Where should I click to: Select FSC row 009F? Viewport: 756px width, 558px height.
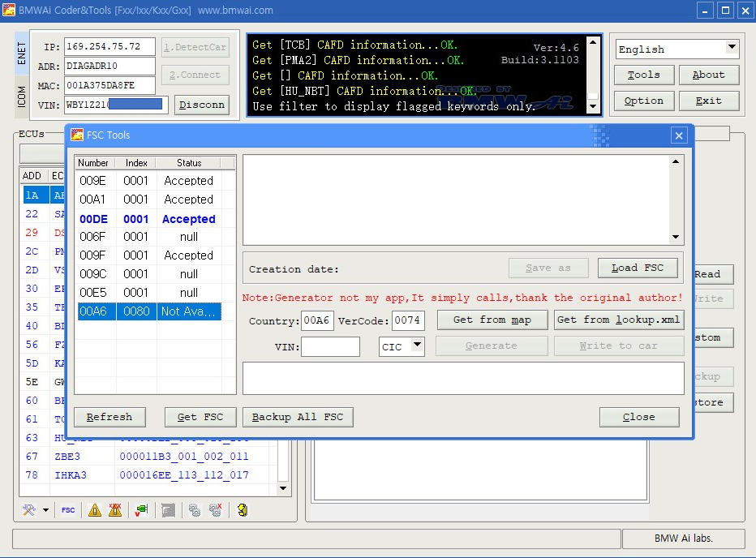(149, 255)
